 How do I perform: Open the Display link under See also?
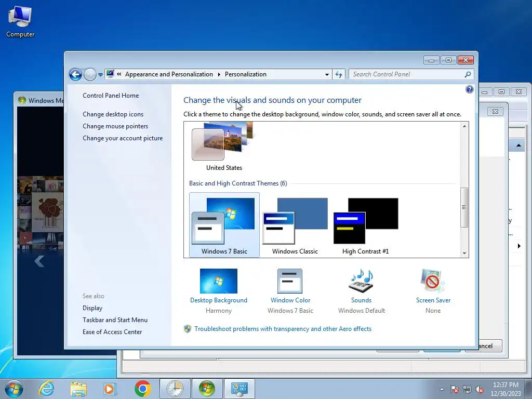click(x=92, y=308)
